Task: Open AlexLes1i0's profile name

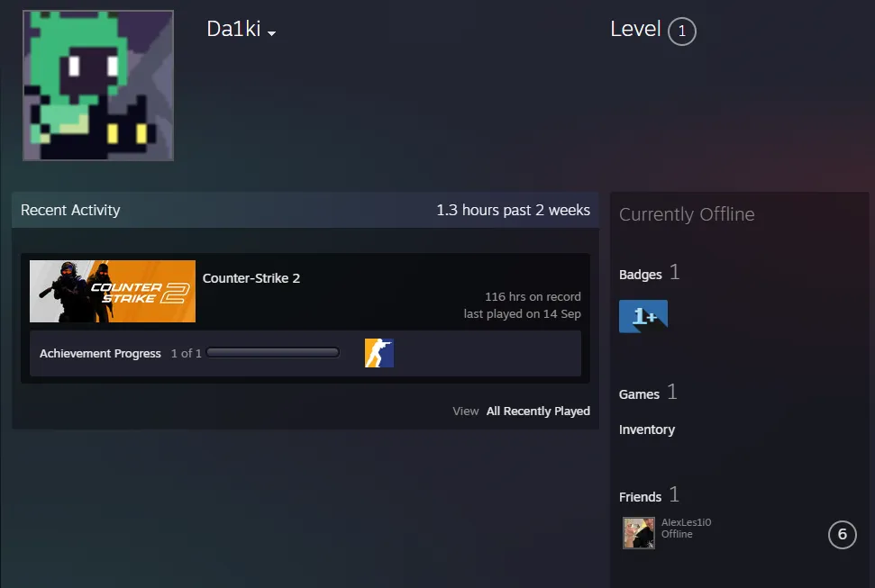Action: [687, 522]
